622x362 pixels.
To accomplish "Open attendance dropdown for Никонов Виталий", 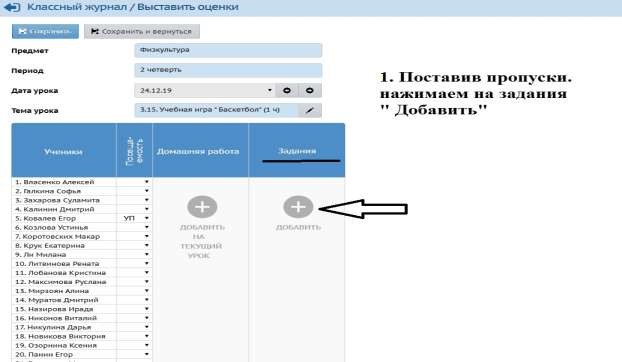I will point(146,318).
